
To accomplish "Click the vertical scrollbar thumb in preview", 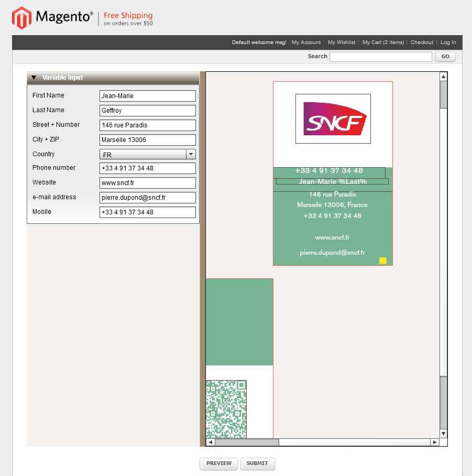I will click(444, 94).
